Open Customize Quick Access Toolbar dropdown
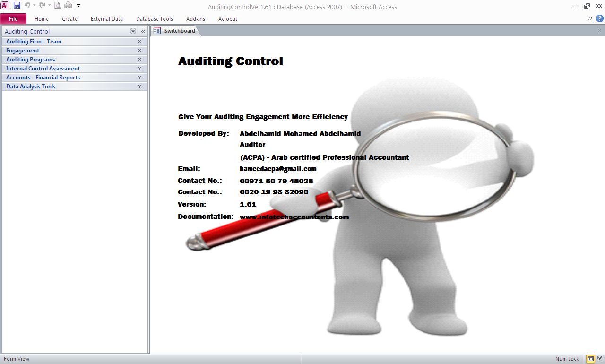Viewport: 605px width, 364px height. pos(78,6)
